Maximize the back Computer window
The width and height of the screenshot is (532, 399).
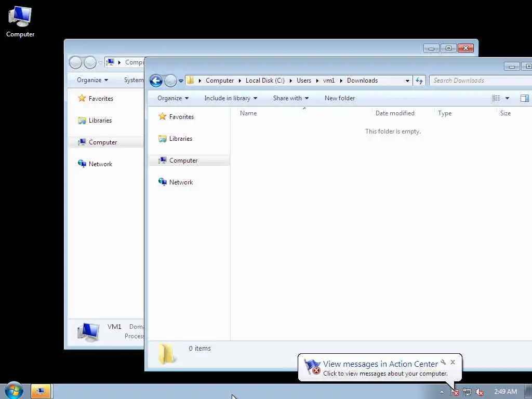click(x=448, y=48)
